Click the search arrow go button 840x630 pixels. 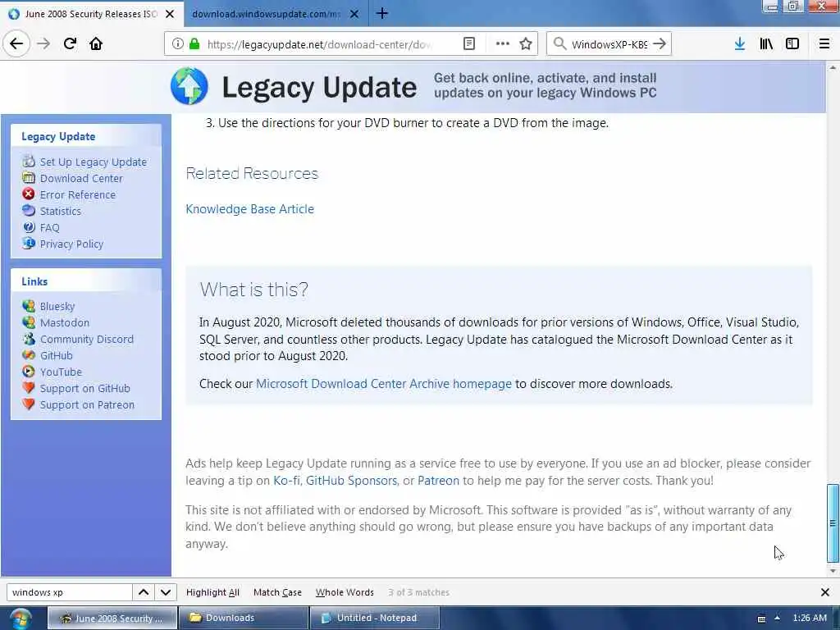point(660,44)
